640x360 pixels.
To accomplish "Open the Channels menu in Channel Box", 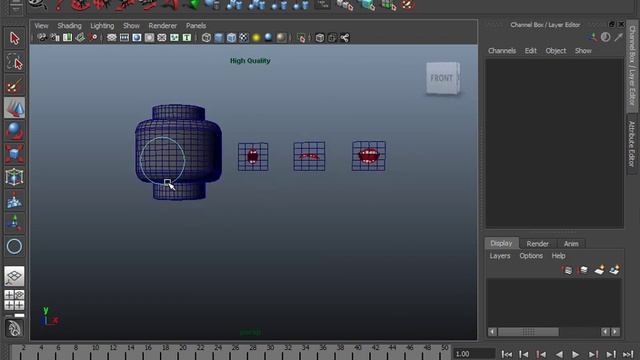I will pos(502,51).
